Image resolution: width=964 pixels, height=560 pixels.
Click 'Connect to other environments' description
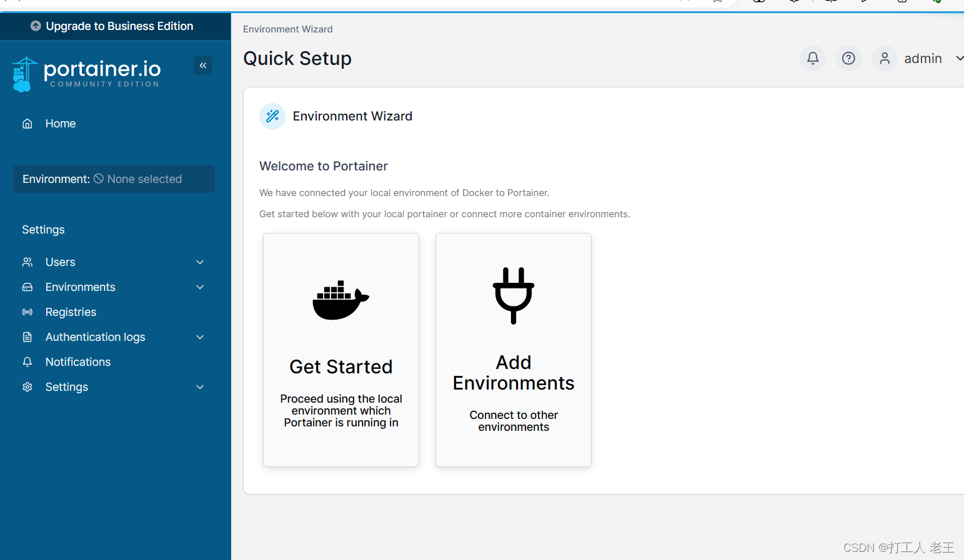514,421
